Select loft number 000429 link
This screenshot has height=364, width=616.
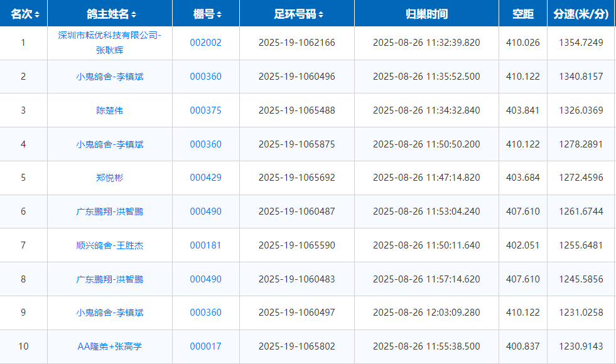pos(205,178)
